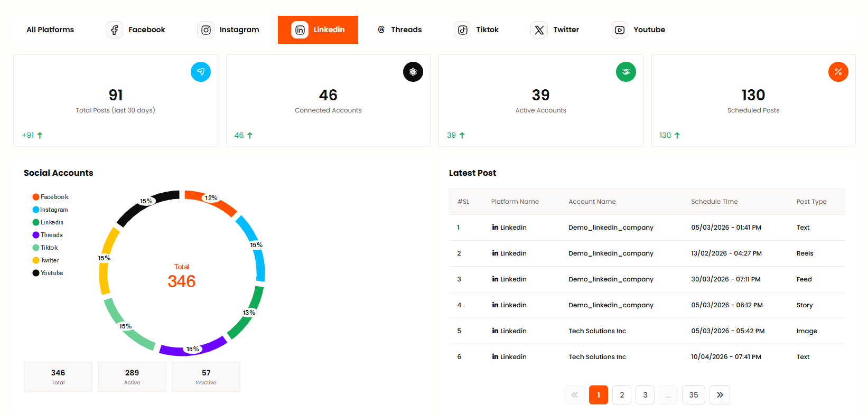The image size is (868, 415).
Task: Click the orange percent icon on Scheduled Posts card
Action: click(x=838, y=72)
